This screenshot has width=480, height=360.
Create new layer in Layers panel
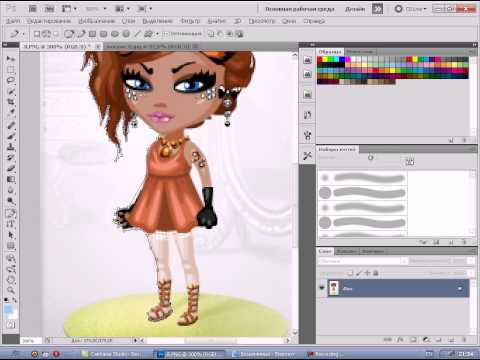click(x=451, y=340)
